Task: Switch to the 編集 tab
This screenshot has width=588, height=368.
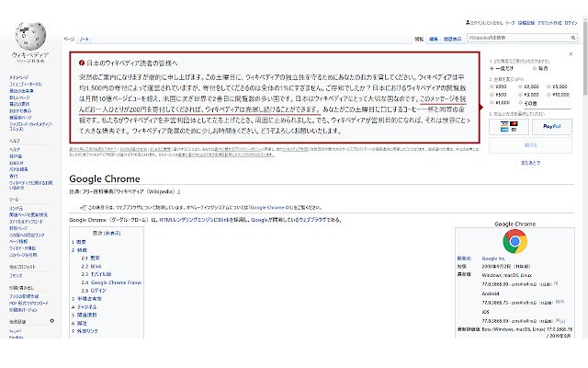Action: tap(434, 39)
